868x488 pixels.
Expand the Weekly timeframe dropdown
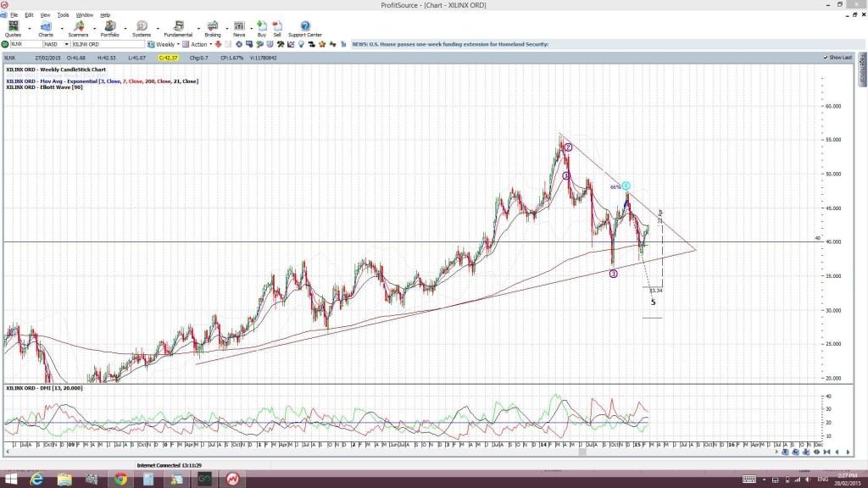(x=178, y=44)
